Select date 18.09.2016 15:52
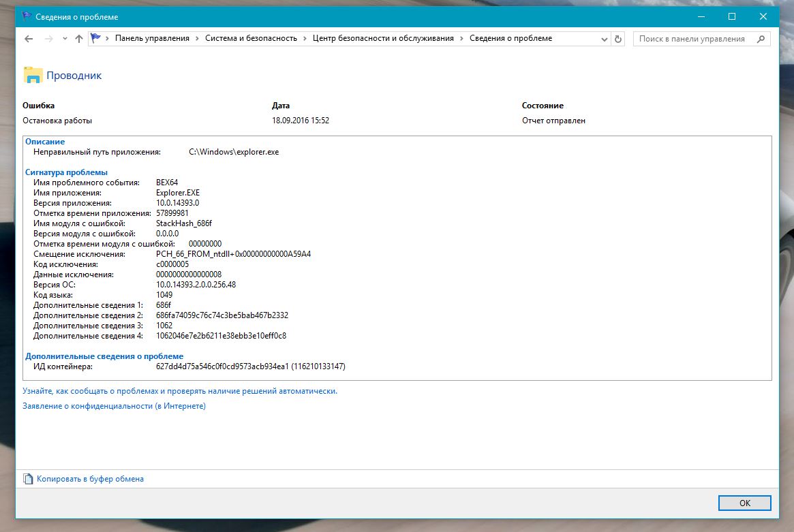794x532 pixels. tap(301, 121)
